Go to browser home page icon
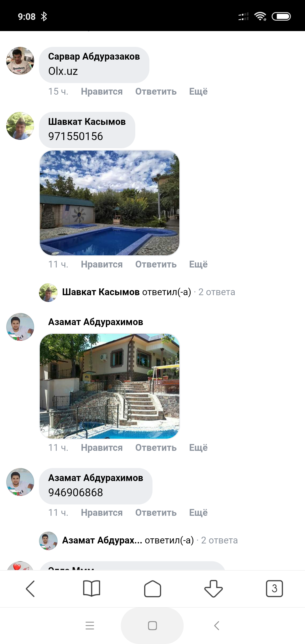This screenshot has height=644, width=305. coord(152,589)
